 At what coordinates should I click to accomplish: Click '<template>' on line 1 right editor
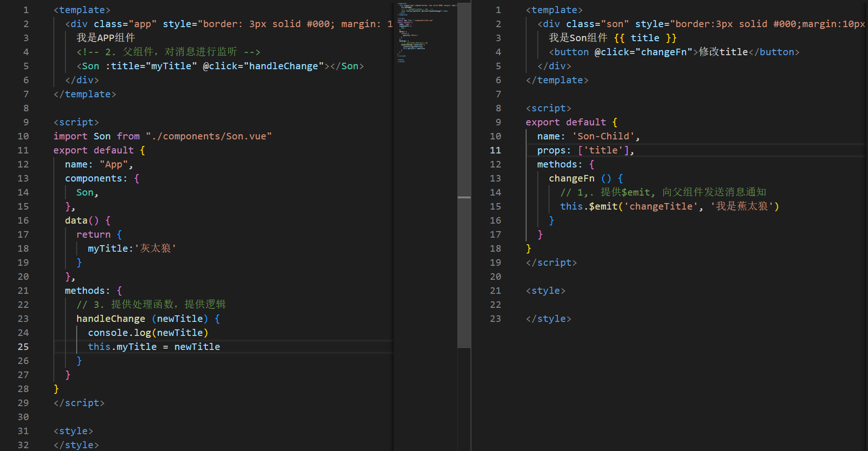tap(554, 10)
